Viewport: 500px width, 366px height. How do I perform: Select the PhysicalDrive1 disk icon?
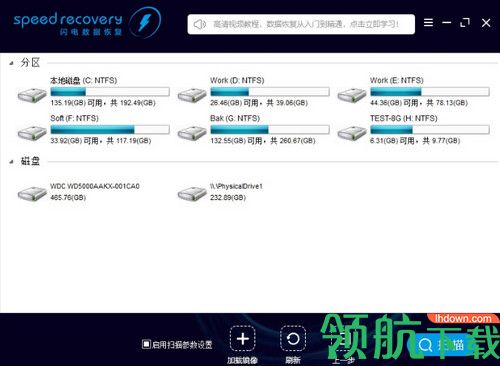tap(192, 194)
